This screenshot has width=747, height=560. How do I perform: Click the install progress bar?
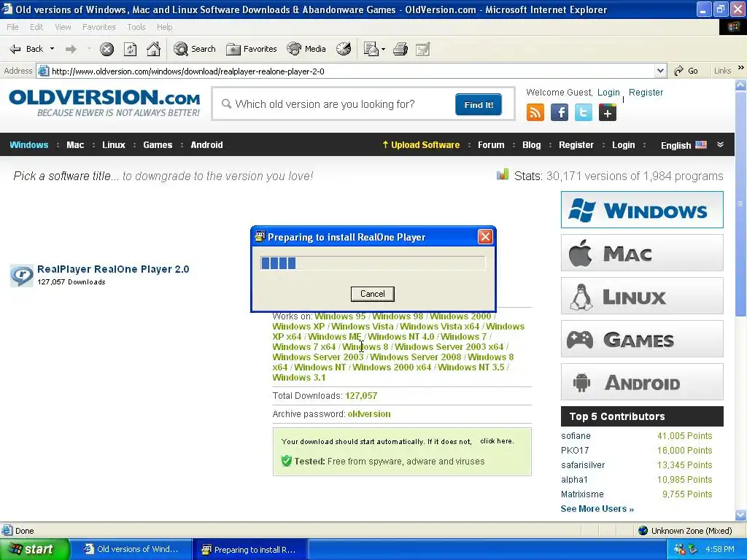[373, 262]
